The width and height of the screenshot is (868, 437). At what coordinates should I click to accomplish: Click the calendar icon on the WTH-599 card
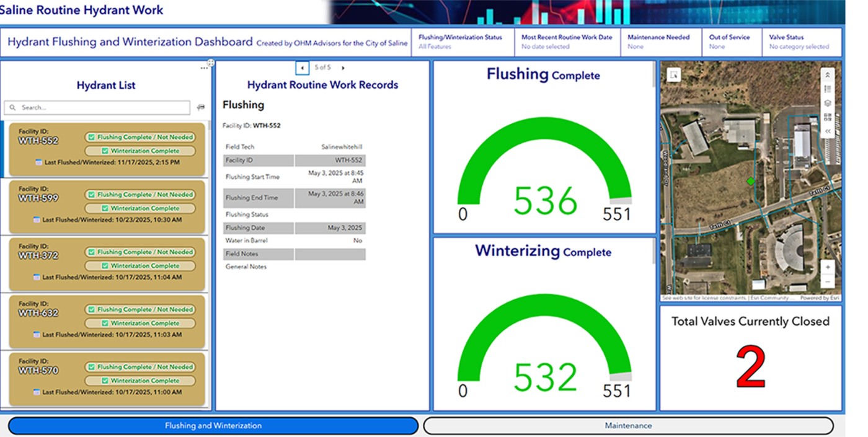click(38, 219)
